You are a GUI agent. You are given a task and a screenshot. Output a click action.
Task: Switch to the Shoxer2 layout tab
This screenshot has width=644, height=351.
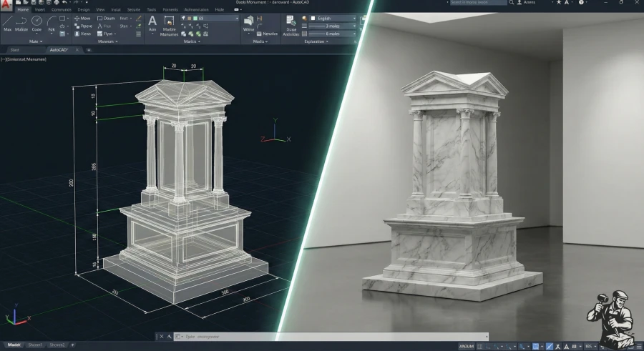[x=57, y=345]
